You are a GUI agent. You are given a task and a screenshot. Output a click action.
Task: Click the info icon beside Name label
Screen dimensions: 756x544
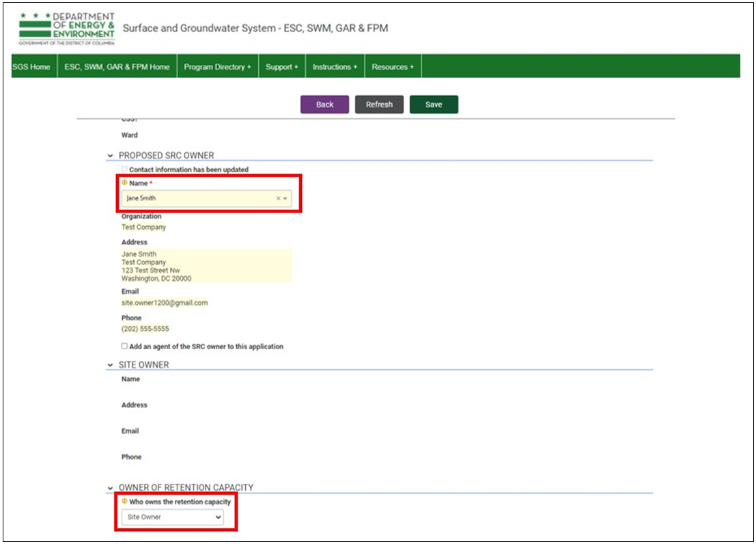[x=124, y=183]
